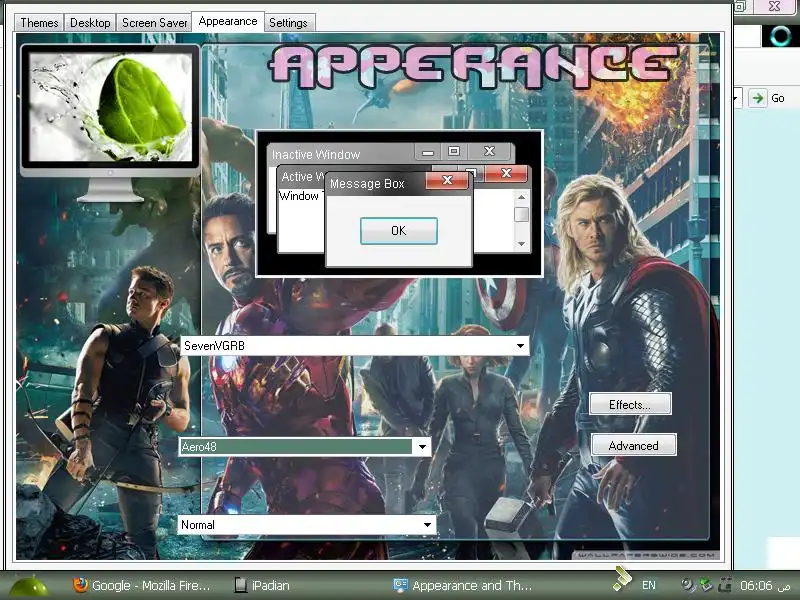The height and width of the screenshot is (600, 800).
Task: Click the green pencil icon near the tray
Action: click(x=622, y=579)
